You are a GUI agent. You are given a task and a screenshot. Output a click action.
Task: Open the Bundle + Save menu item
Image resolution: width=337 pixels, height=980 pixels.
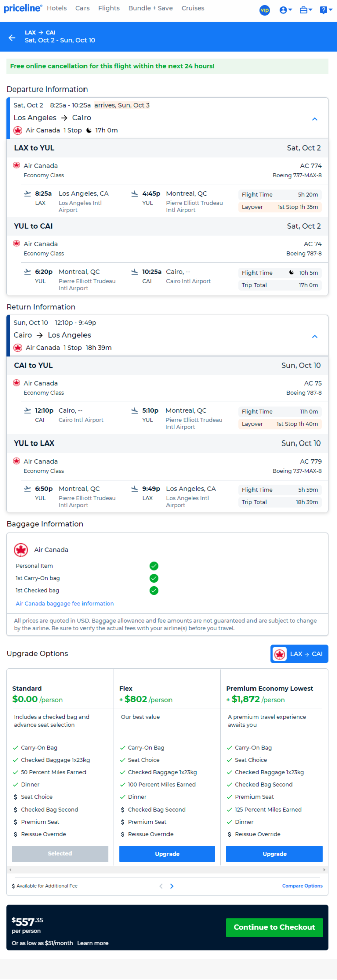pos(150,8)
